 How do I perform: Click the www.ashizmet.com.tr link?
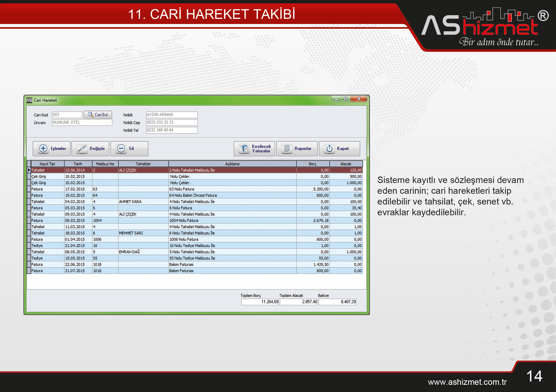(x=467, y=382)
